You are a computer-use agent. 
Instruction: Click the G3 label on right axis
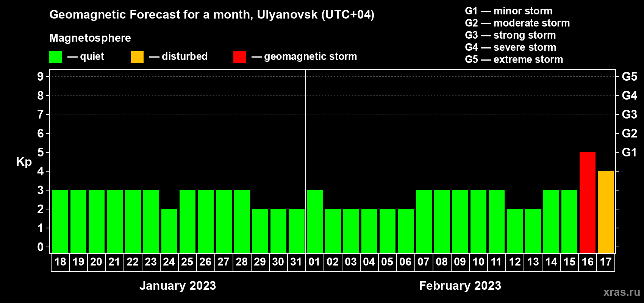pyautogui.click(x=630, y=114)
